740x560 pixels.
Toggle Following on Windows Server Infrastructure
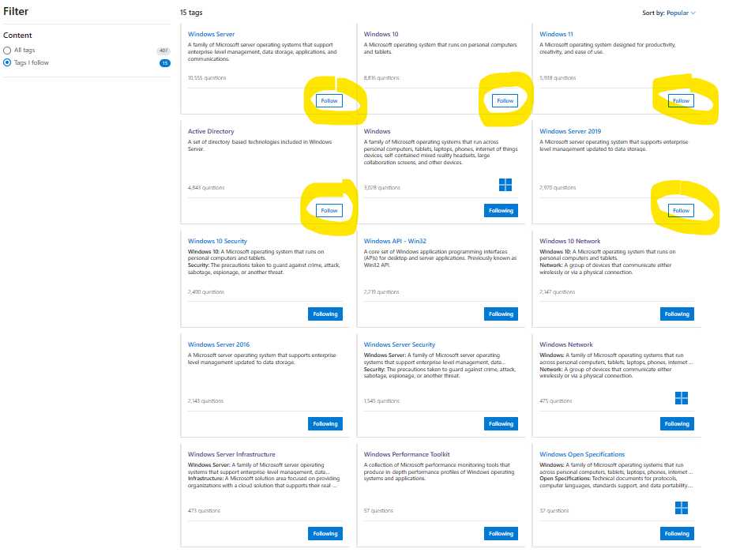[x=325, y=534]
